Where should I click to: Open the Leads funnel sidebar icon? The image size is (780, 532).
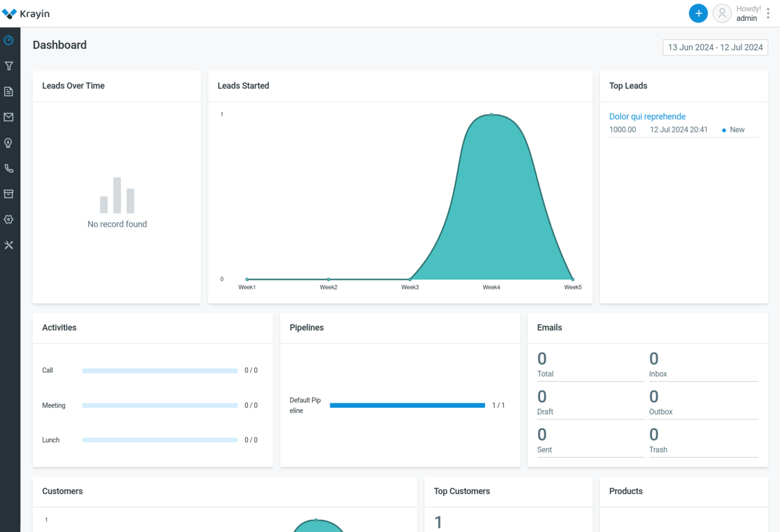tap(9, 66)
